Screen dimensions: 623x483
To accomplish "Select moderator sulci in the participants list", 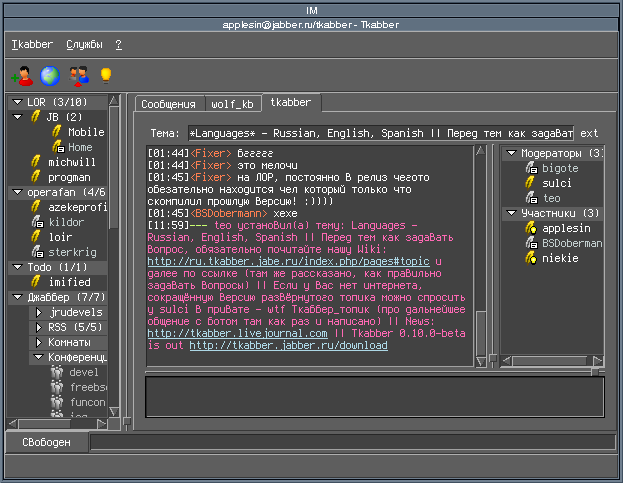I will pos(556,184).
